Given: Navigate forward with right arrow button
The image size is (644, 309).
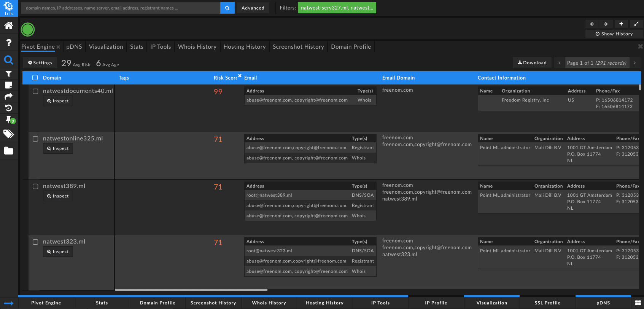Looking at the screenshot, I should [x=606, y=24].
